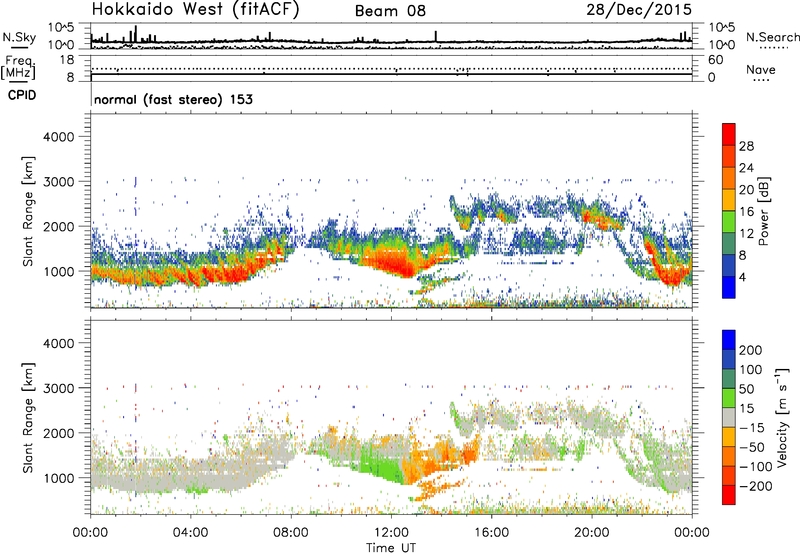Click the red swatch of the power color bar

pos(729,134)
